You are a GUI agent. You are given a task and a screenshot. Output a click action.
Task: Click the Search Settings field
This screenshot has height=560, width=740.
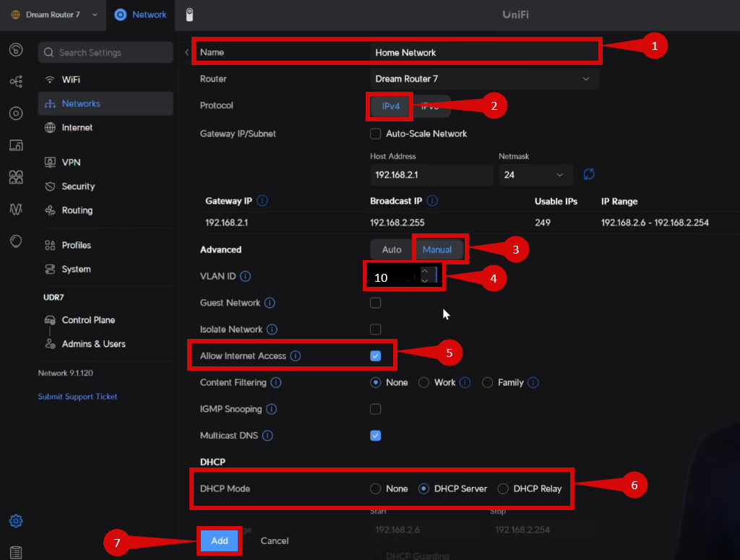pos(106,52)
